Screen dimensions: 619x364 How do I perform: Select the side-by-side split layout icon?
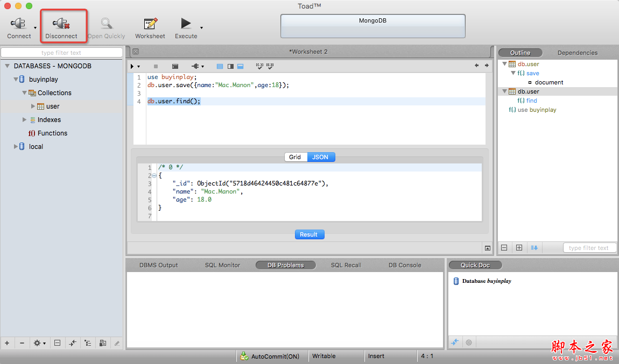[230, 66]
